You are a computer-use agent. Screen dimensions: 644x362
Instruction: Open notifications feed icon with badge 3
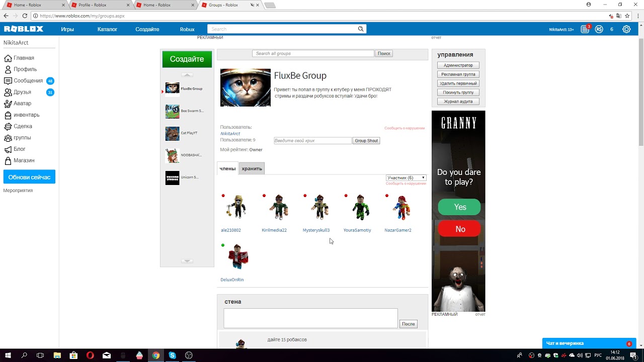tap(585, 29)
